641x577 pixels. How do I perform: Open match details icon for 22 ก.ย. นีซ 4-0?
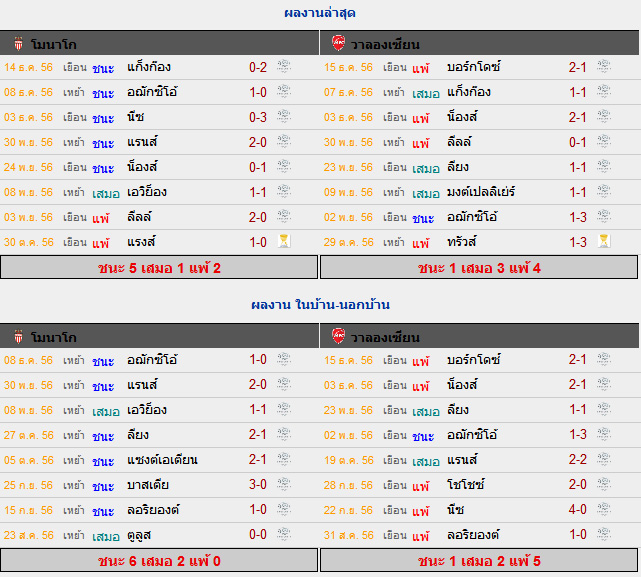pos(604,509)
